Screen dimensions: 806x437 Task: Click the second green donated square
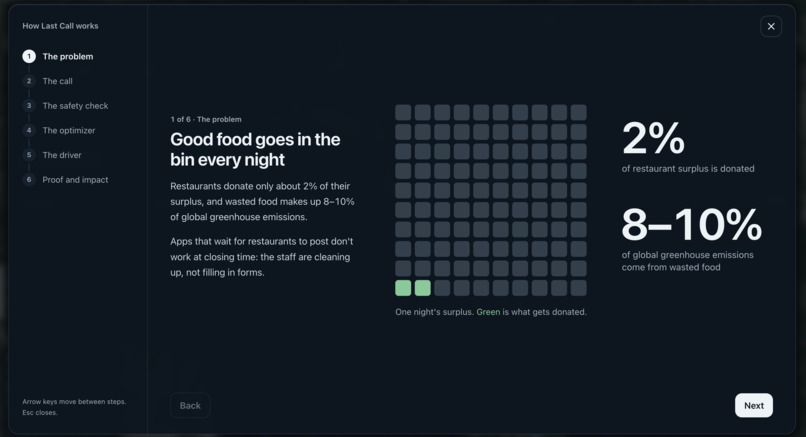(423, 288)
